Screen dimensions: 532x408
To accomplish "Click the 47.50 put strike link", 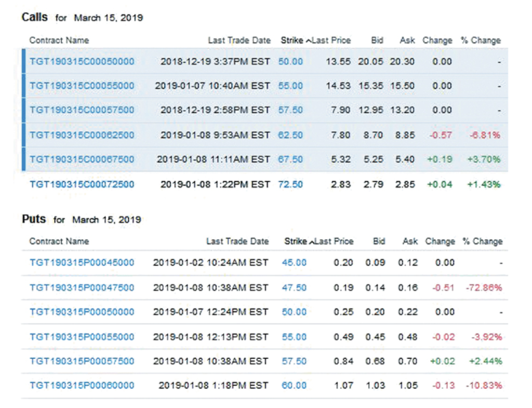I will coord(294,288).
